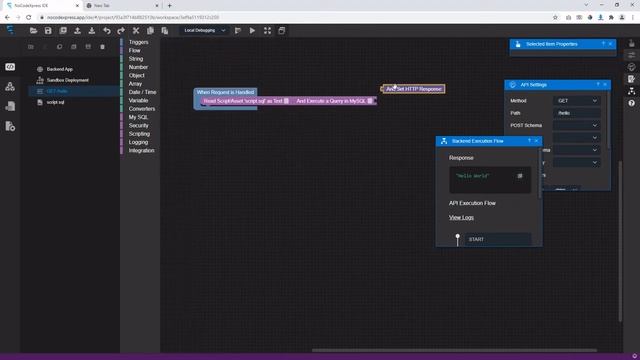The image size is (640, 360).
Task: Click the debug step icon beside Local Debugging
Action: coord(238,31)
